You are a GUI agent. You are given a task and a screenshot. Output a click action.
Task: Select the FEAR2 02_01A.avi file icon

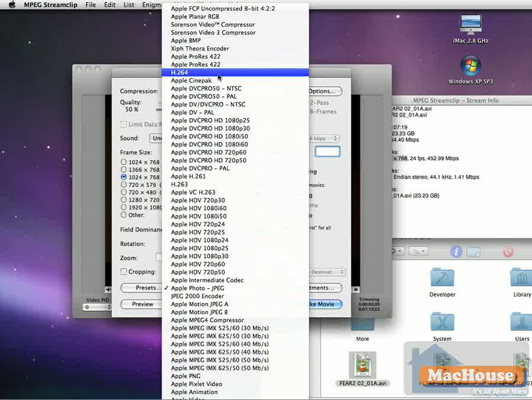tap(363, 364)
